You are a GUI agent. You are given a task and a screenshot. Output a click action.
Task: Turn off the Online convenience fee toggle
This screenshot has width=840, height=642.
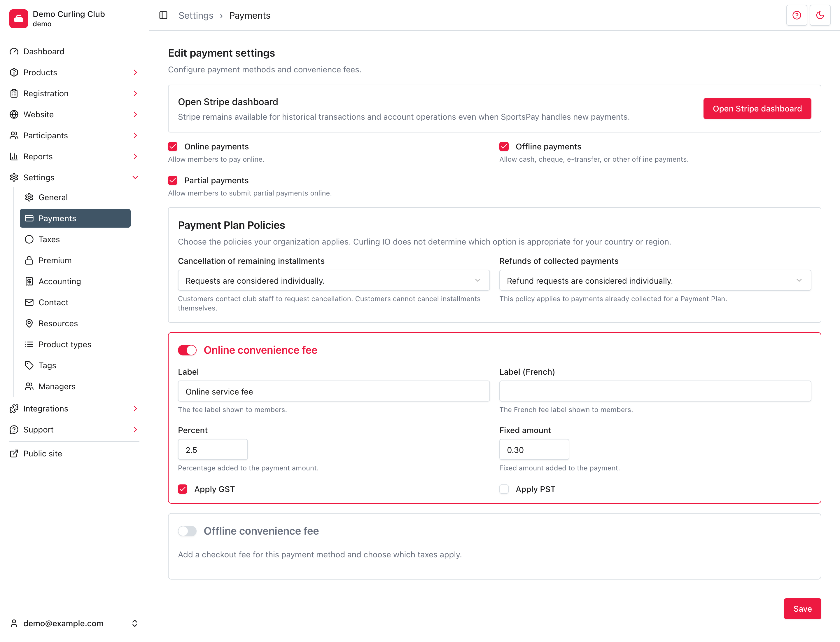pyautogui.click(x=187, y=350)
